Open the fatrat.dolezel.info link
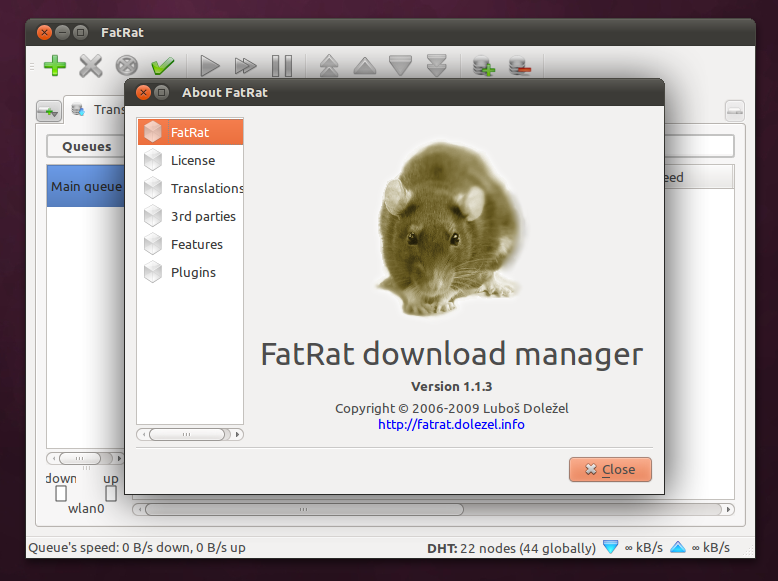The image size is (778, 581). 451,424
